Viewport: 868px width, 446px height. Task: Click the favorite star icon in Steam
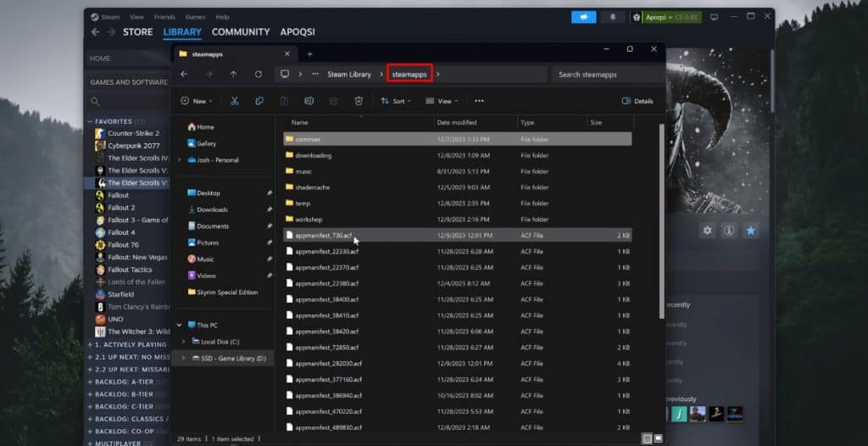pyautogui.click(x=751, y=231)
